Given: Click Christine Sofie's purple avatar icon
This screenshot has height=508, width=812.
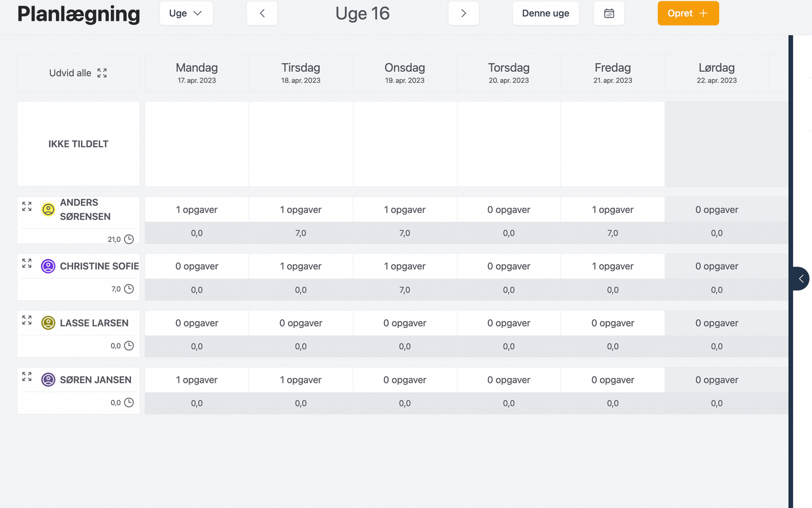Looking at the screenshot, I should click(48, 266).
